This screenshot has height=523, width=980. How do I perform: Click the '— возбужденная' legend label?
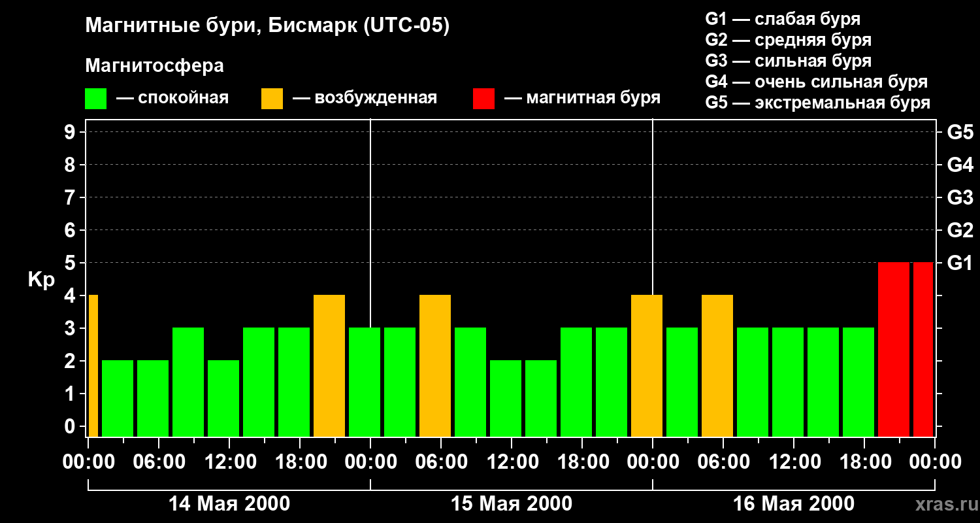[x=365, y=98]
